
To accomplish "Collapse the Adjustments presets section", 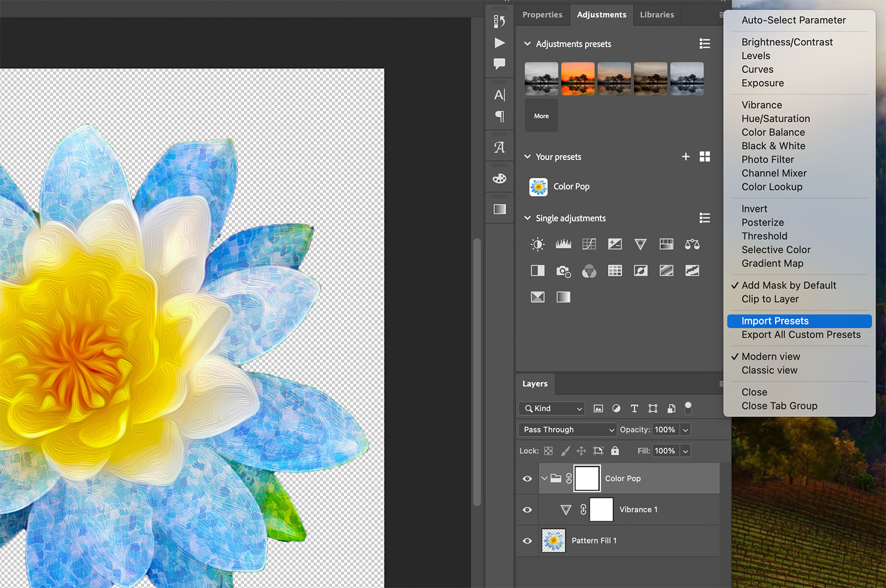I will (x=527, y=44).
